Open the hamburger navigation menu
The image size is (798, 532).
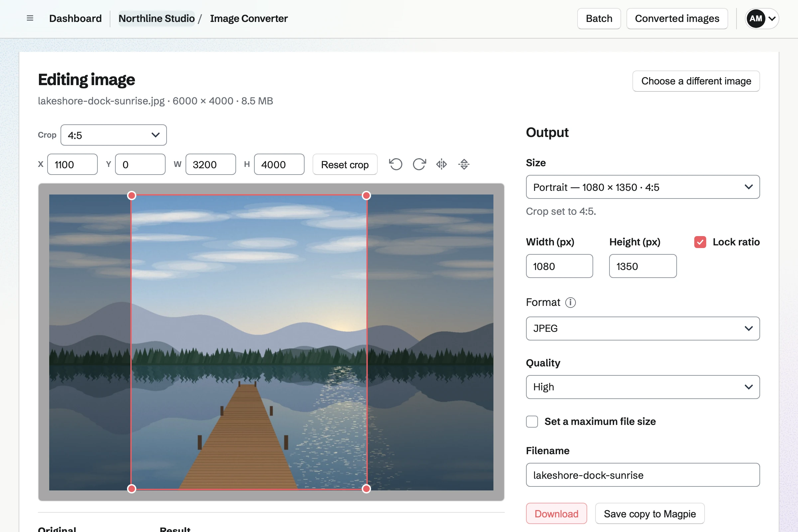pyautogui.click(x=30, y=18)
